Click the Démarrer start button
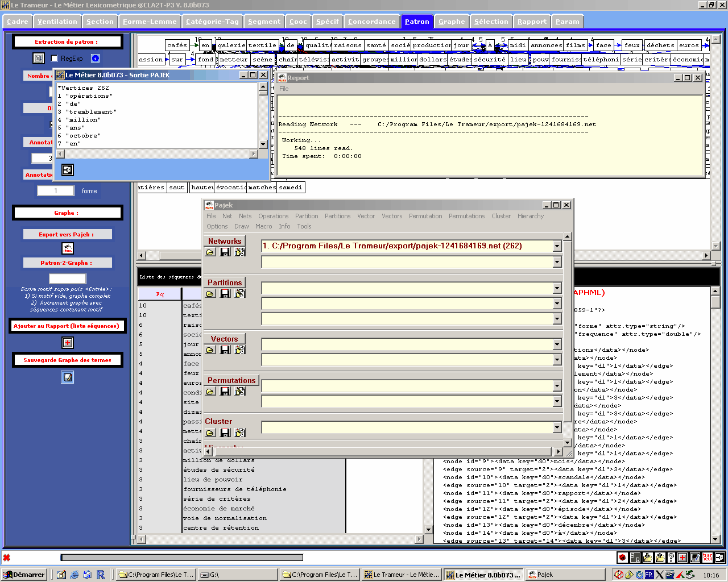Image resolution: width=728 pixels, height=582 pixels. [24, 575]
